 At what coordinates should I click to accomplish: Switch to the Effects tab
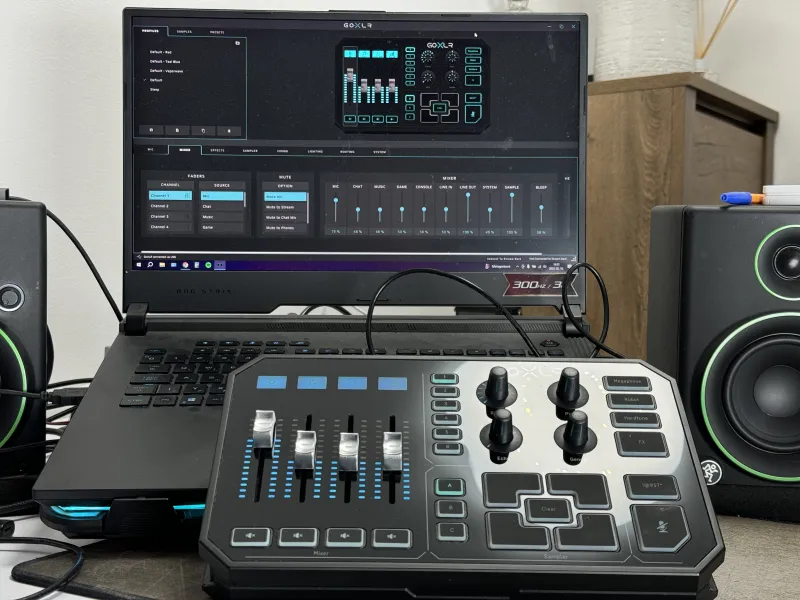tap(217, 150)
